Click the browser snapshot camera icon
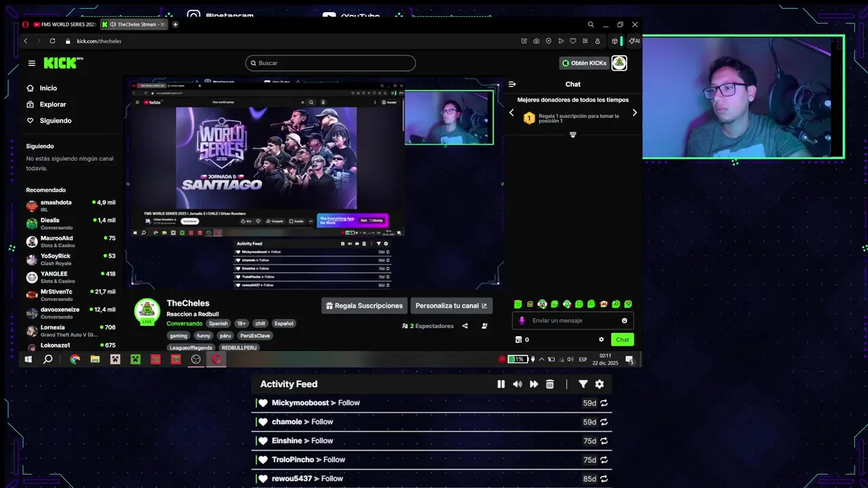The width and height of the screenshot is (868, 488). (536, 41)
